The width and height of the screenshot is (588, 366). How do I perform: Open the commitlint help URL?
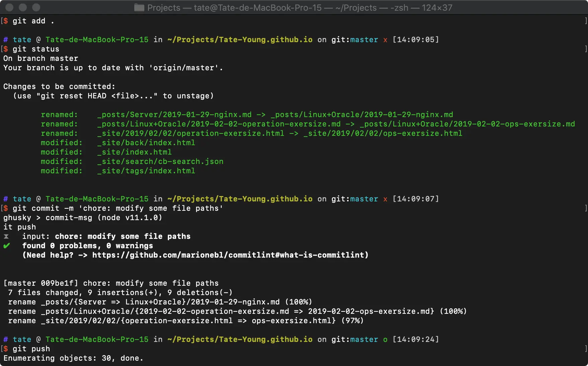228,255
